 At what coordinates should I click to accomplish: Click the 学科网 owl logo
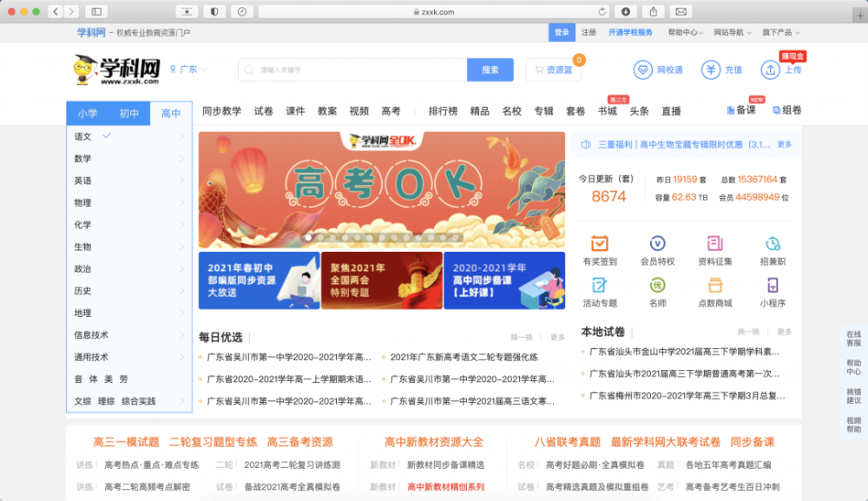117,70
